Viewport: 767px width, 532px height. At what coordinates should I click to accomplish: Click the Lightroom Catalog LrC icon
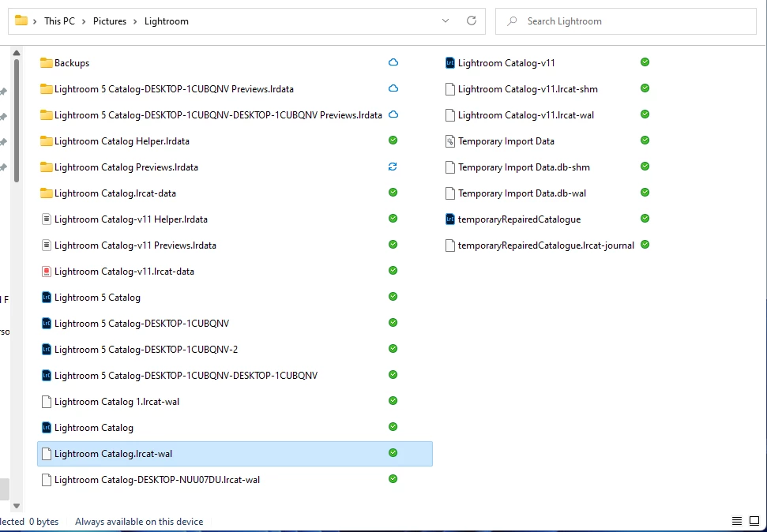coord(47,427)
